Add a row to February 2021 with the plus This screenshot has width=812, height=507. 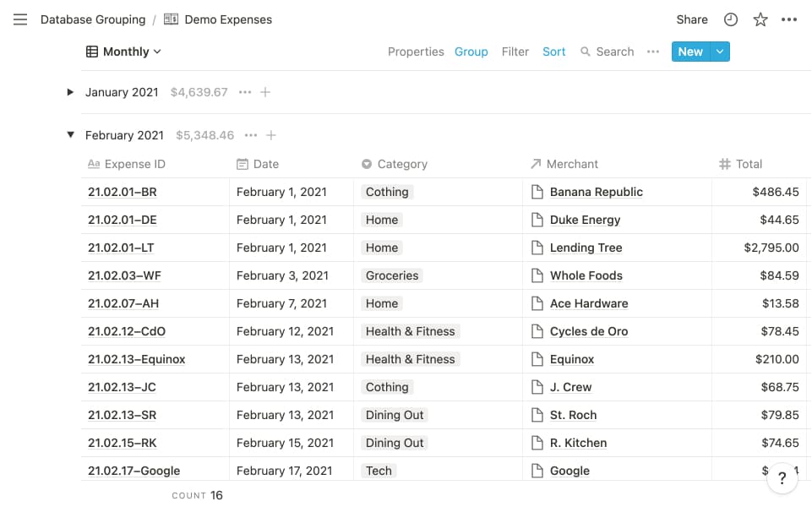click(x=270, y=135)
